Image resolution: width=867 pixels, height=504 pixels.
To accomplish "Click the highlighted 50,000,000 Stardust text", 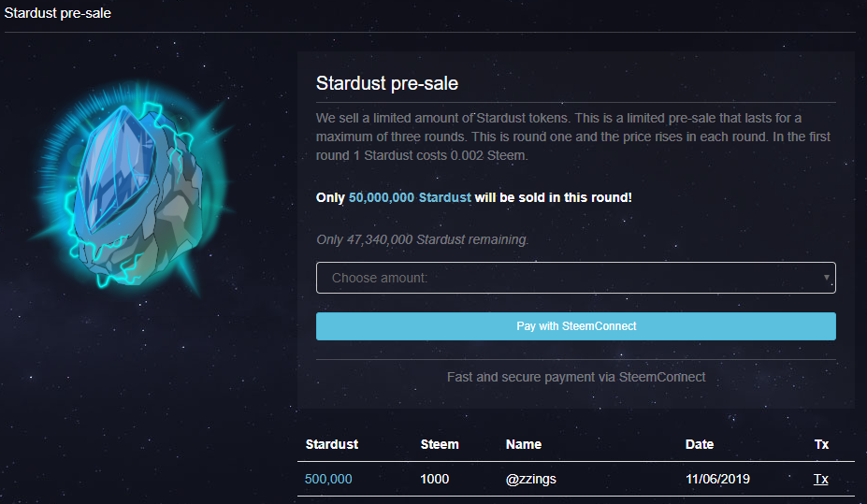I will (410, 198).
